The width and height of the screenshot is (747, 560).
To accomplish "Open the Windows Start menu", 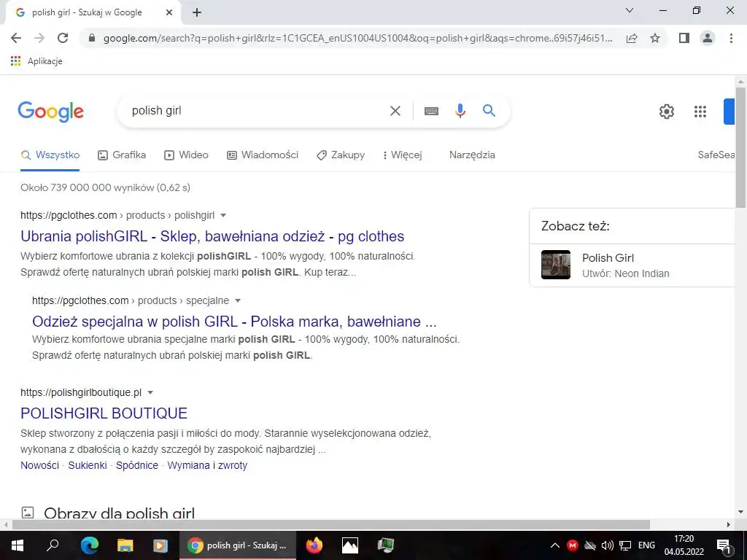I will tap(18, 545).
